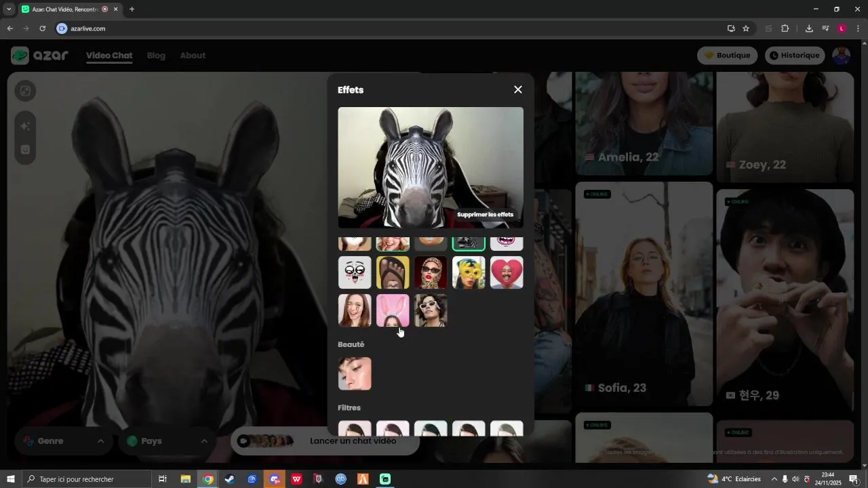Bookmark this page with the star
868x488 pixels.
pyautogui.click(x=746, y=28)
